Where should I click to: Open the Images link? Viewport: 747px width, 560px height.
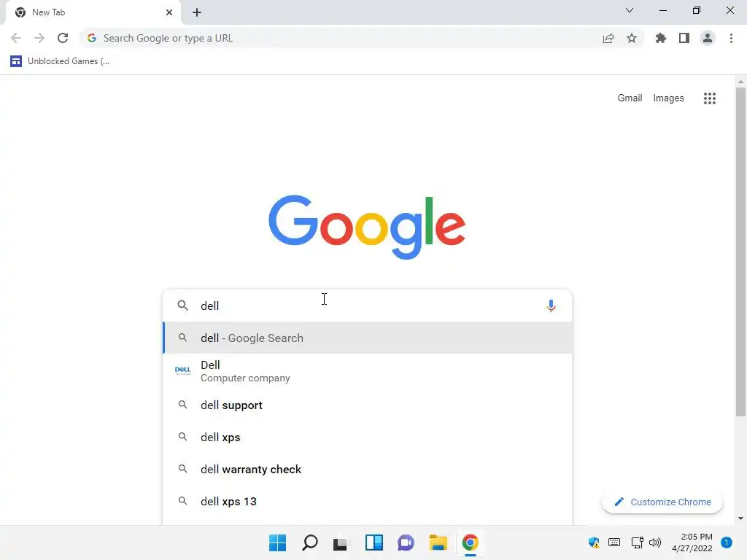(x=668, y=98)
